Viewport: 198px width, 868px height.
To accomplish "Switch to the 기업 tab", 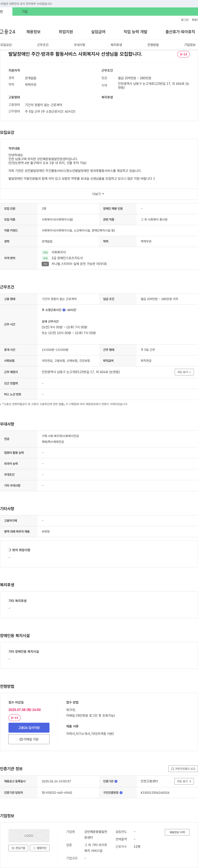I will 25,12.
